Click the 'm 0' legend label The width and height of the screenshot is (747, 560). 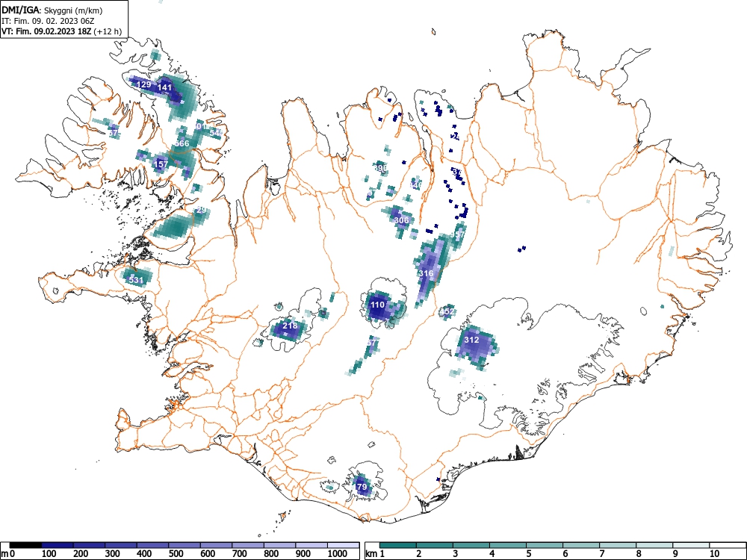pyautogui.click(x=7, y=554)
